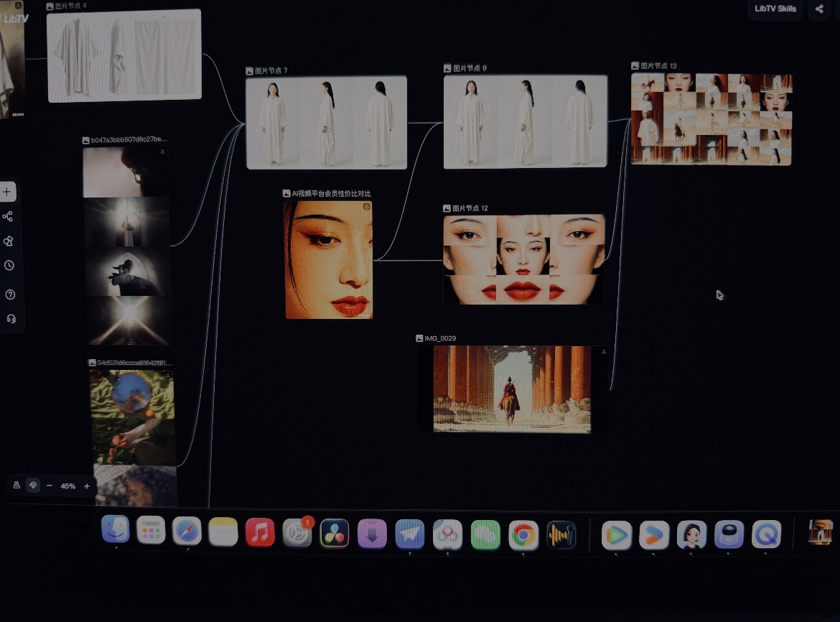Zoom out with the minus button
Image resolution: width=840 pixels, height=622 pixels.
click(50, 486)
